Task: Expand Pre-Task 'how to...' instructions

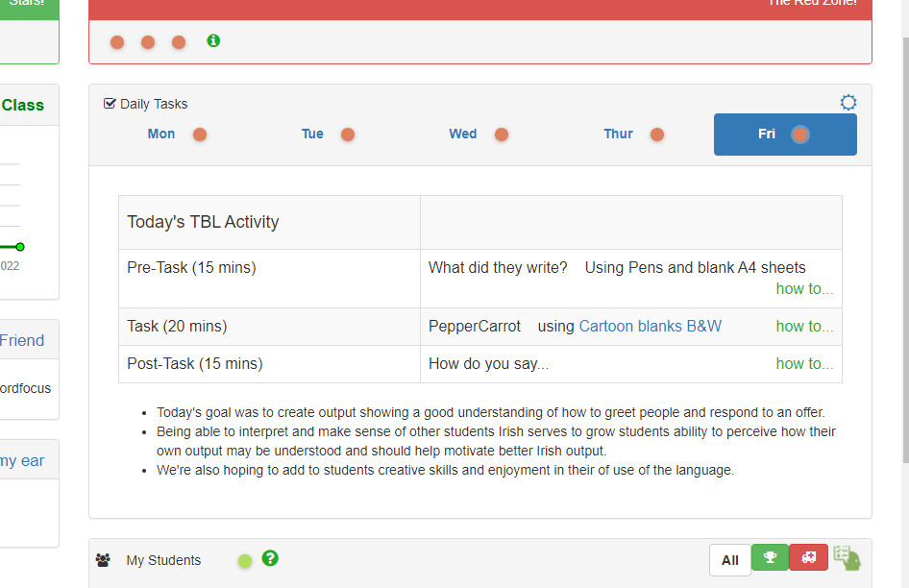Action: 804,289
